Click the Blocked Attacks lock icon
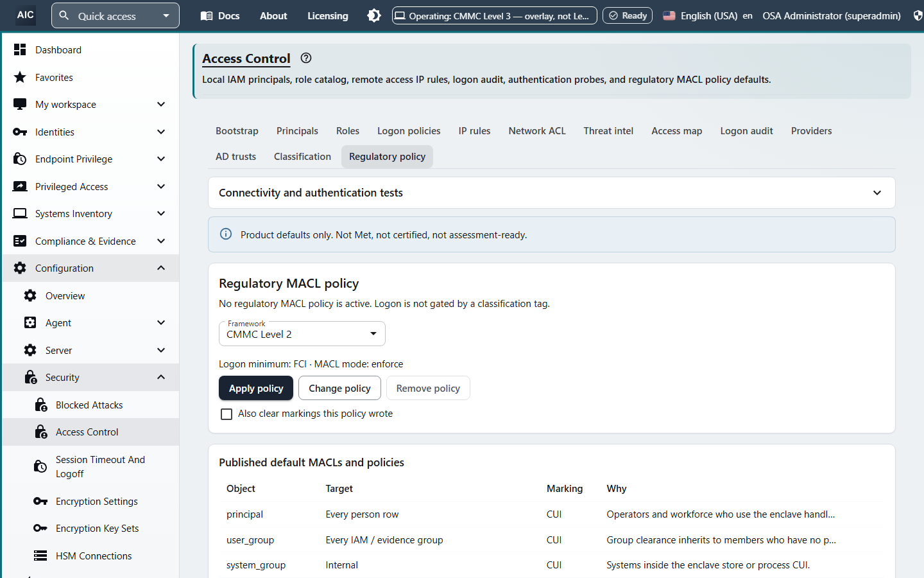This screenshot has width=924, height=578. coord(40,405)
